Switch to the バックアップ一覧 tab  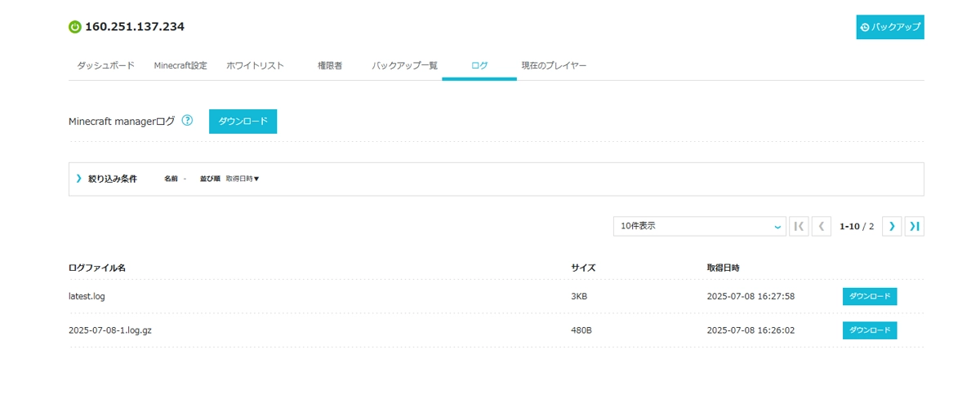point(404,65)
